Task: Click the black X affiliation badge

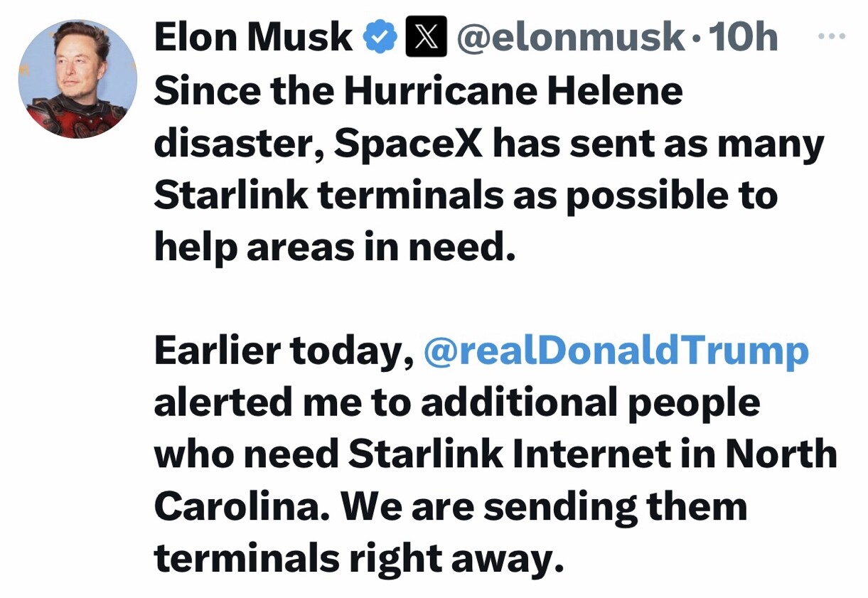Action: click(x=425, y=37)
